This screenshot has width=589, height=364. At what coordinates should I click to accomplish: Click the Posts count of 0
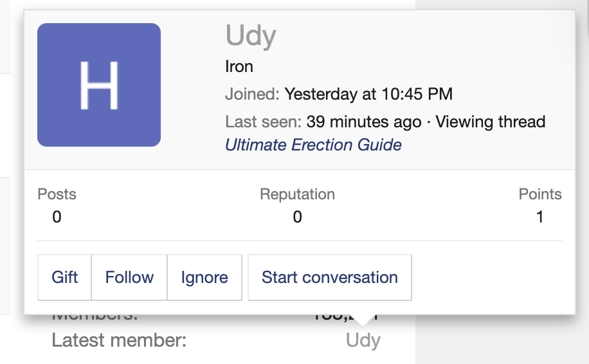pos(57,217)
